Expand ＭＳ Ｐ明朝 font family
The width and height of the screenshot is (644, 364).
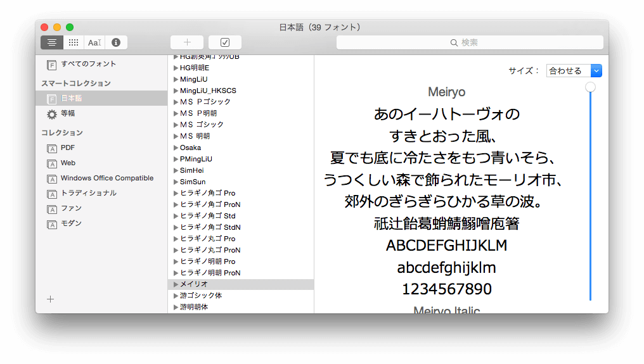pos(176,114)
